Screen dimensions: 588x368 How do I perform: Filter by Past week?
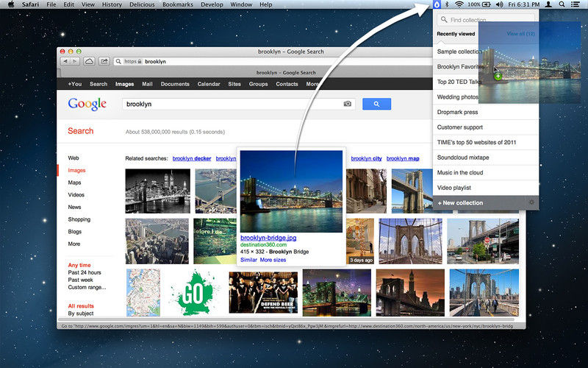pyautogui.click(x=80, y=280)
